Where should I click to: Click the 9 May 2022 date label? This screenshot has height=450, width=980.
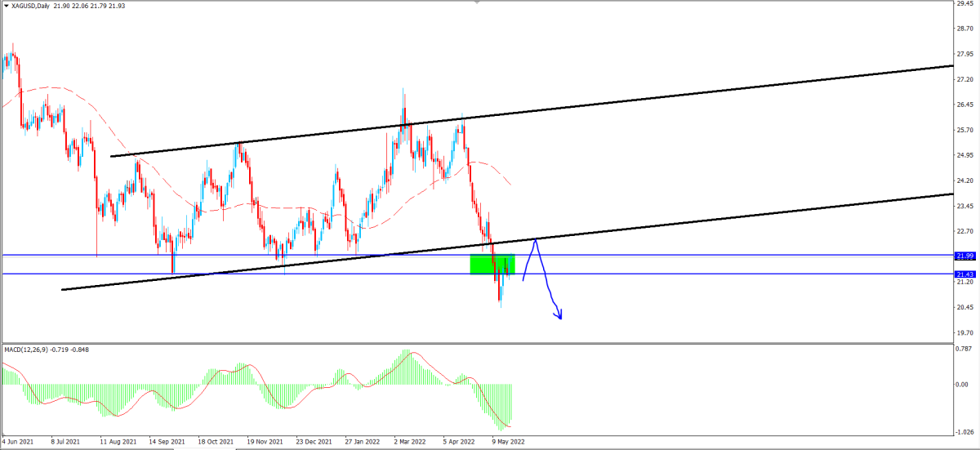508,442
